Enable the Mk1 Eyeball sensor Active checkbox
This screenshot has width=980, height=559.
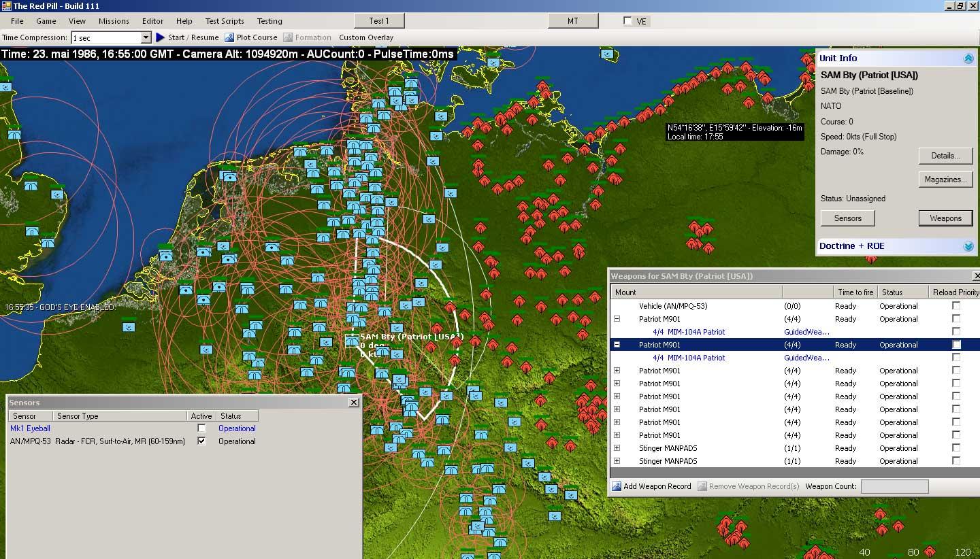(201, 428)
